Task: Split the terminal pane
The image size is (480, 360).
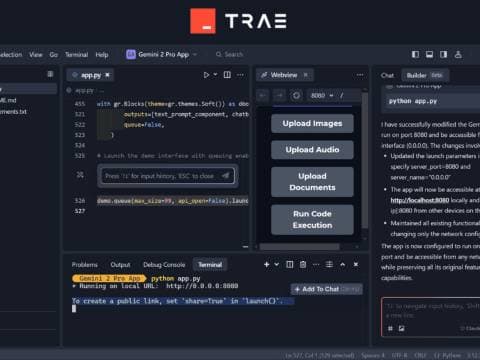Action: pos(290,264)
